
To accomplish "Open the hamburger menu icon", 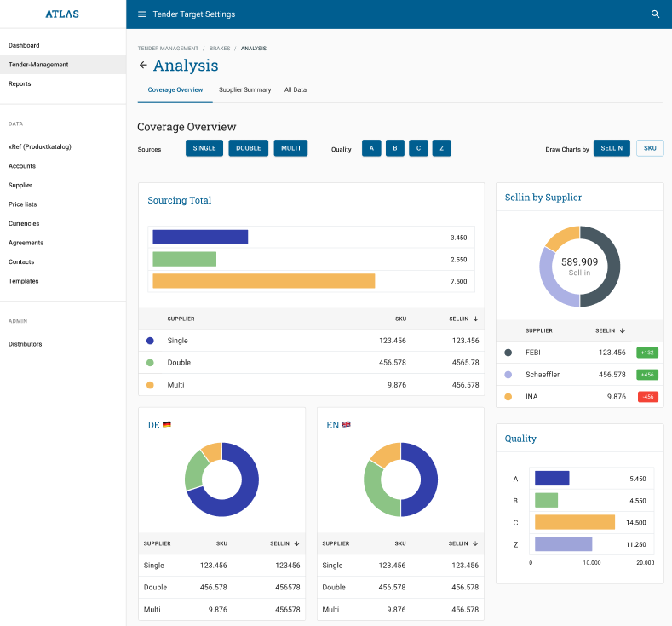I will [142, 14].
